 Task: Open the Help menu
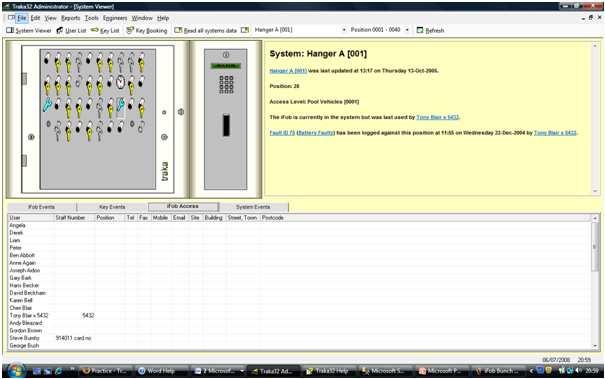tap(163, 18)
